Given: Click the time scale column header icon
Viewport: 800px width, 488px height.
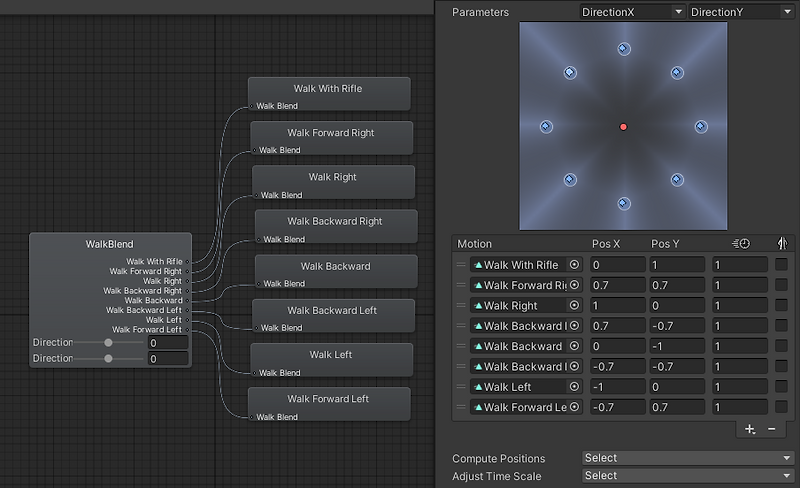Looking at the screenshot, I should point(741,243).
